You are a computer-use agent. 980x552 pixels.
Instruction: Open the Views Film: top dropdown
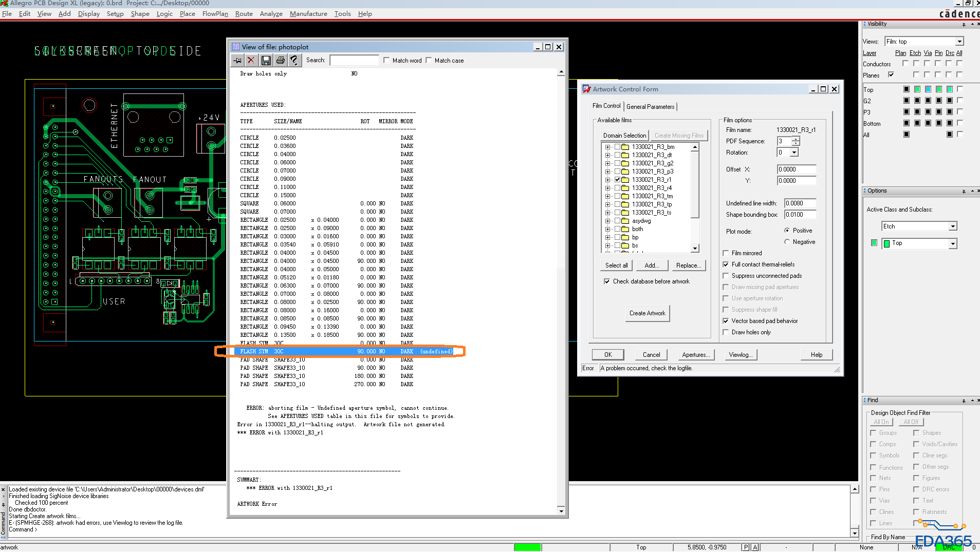[959, 42]
